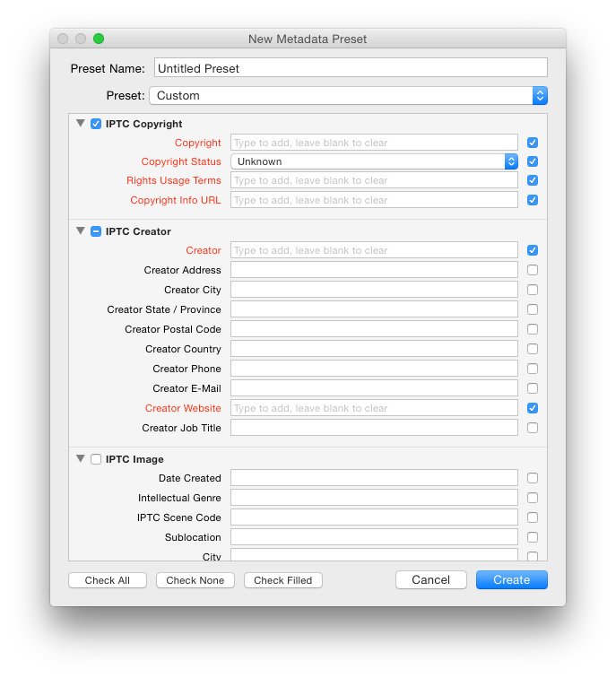Image resolution: width=616 pixels, height=678 pixels.
Task: Click the Copyright Status label
Action: tap(181, 161)
